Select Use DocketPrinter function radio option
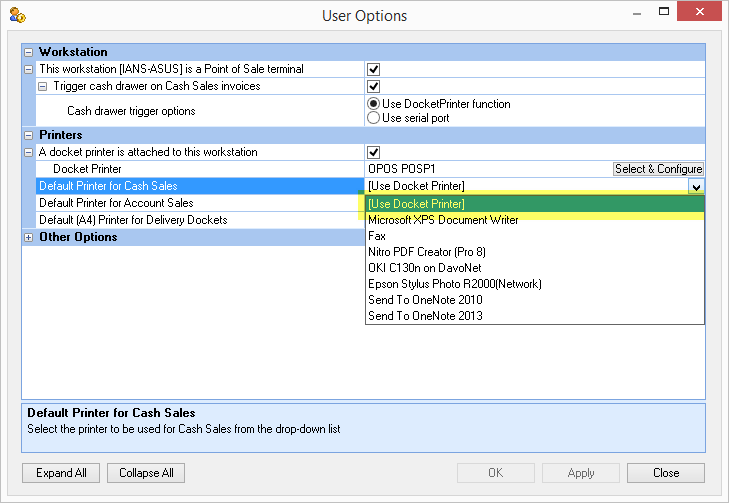This screenshot has width=729, height=503. 374,104
